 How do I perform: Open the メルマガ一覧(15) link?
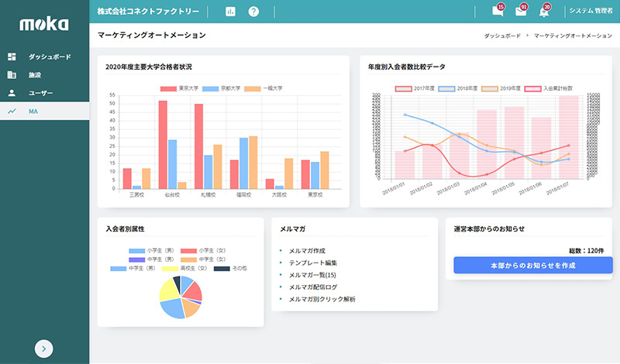pyautogui.click(x=312, y=275)
